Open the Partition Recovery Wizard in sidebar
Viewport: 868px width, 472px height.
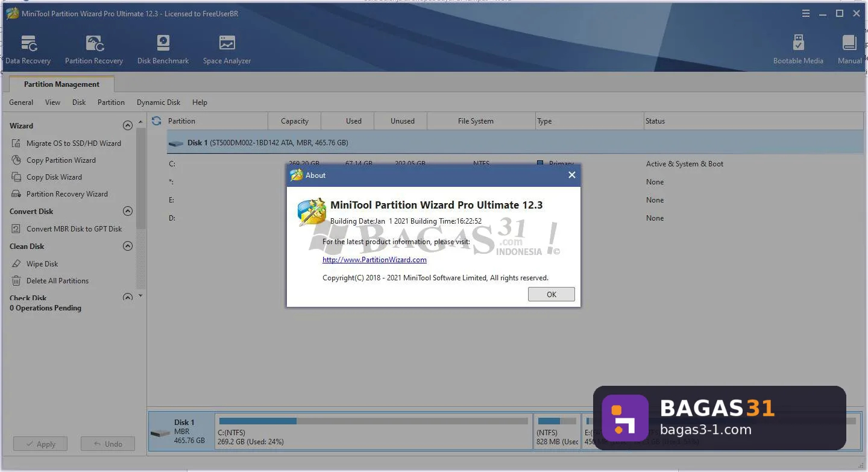(x=60, y=194)
